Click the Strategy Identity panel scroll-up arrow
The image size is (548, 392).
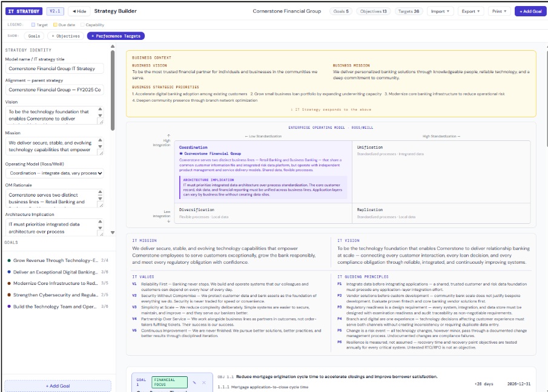113,46
